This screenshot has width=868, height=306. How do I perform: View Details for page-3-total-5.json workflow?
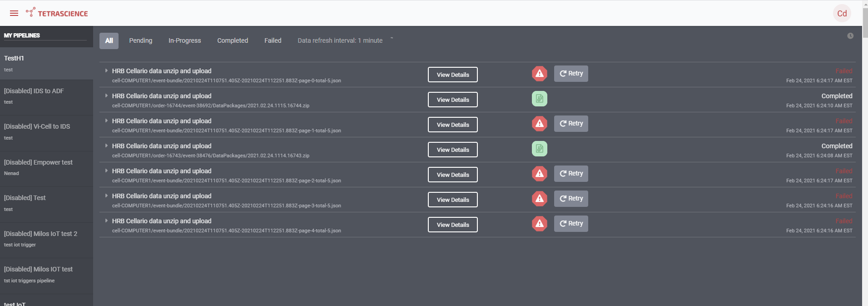click(453, 200)
